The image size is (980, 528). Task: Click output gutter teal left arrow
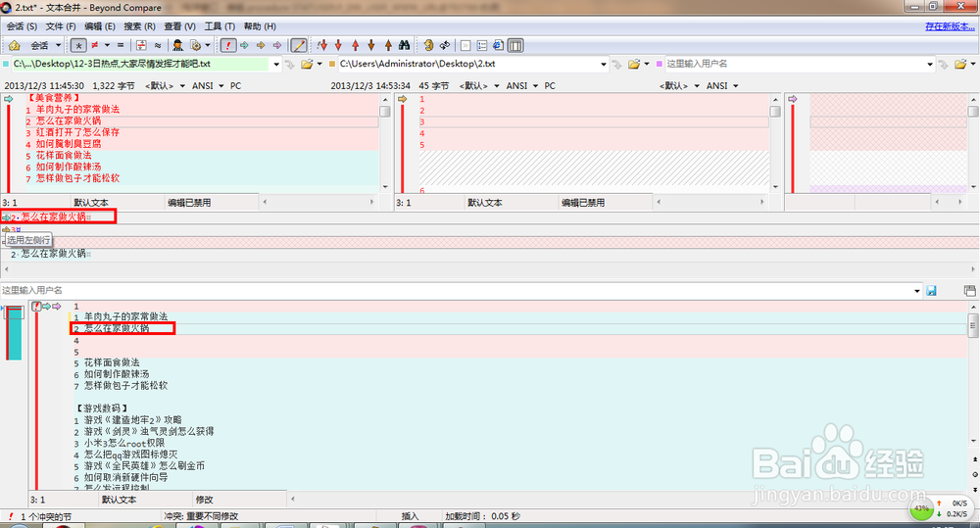[x=46, y=307]
